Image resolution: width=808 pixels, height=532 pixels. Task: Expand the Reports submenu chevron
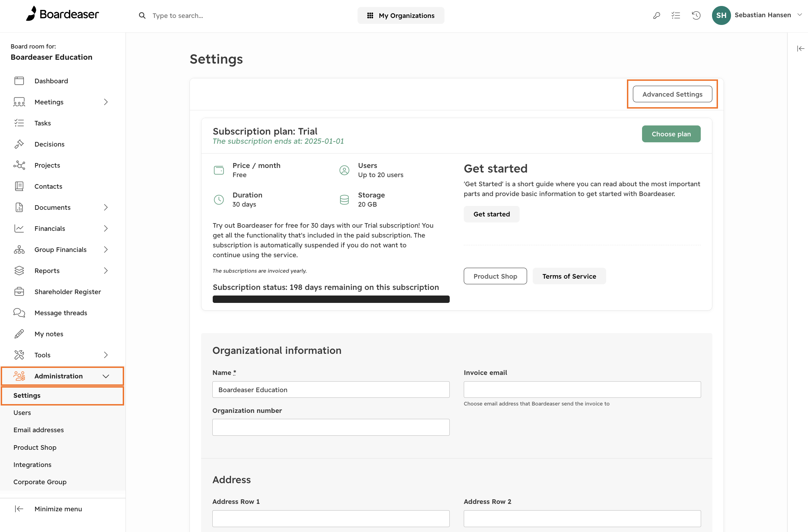(x=106, y=271)
